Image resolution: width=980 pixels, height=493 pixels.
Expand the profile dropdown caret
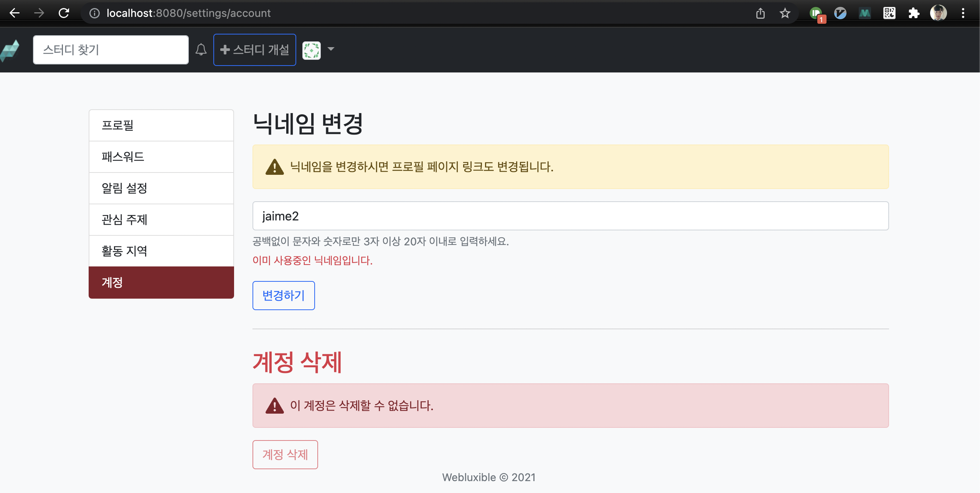point(331,49)
